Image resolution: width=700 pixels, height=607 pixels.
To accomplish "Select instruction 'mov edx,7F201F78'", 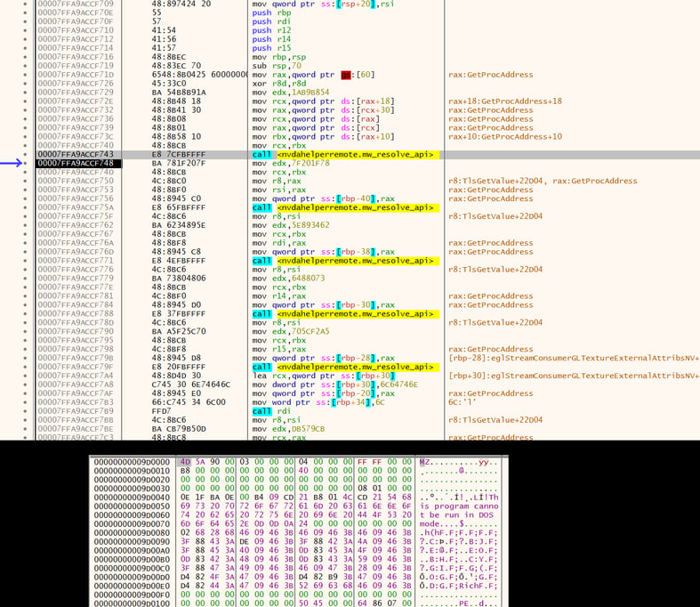I will 291,164.
